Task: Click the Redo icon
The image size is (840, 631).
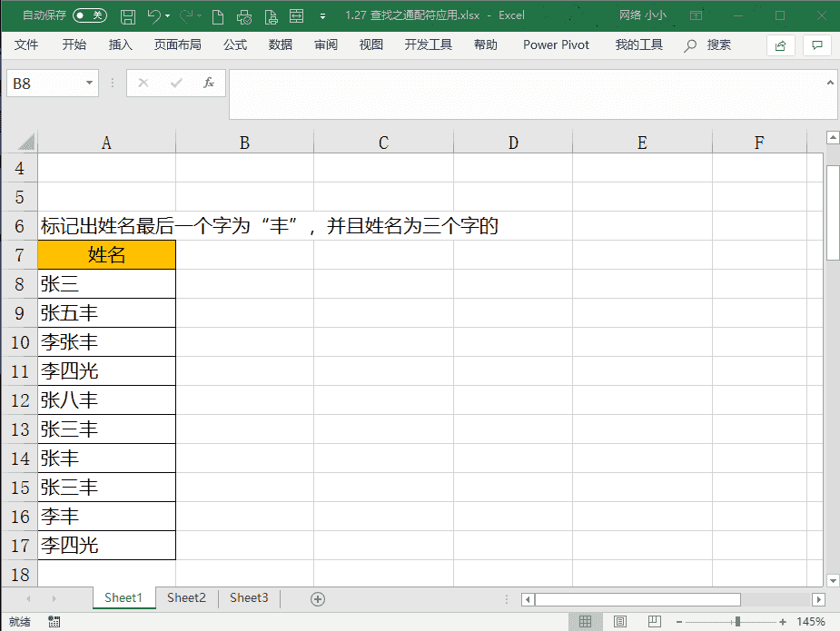Action: pyautogui.click(x=186, y=16)
